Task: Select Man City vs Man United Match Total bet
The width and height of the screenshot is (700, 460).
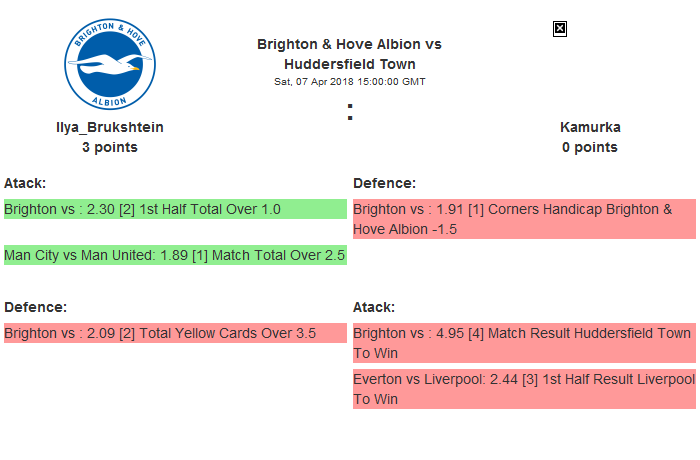Action: (174, 256)
